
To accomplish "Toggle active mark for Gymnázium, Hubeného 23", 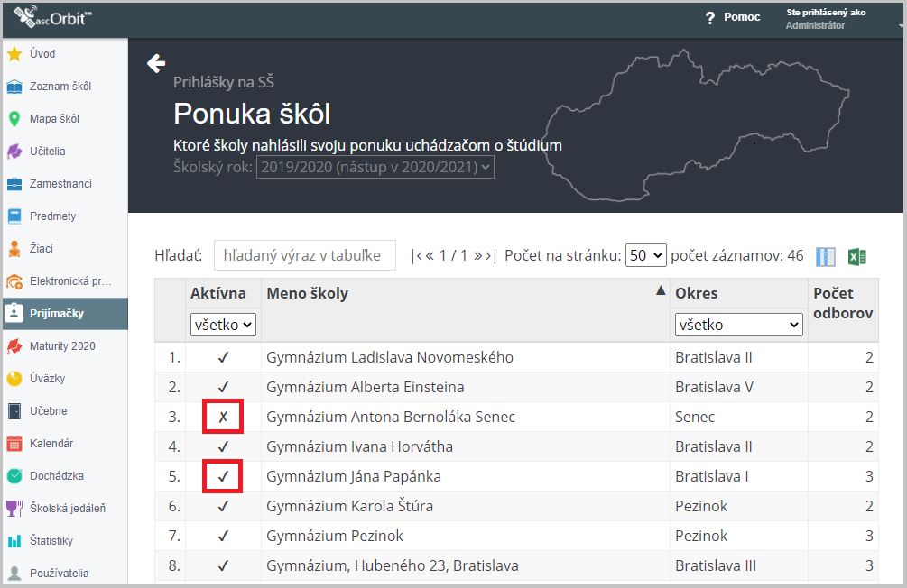I will click(223, 566).
